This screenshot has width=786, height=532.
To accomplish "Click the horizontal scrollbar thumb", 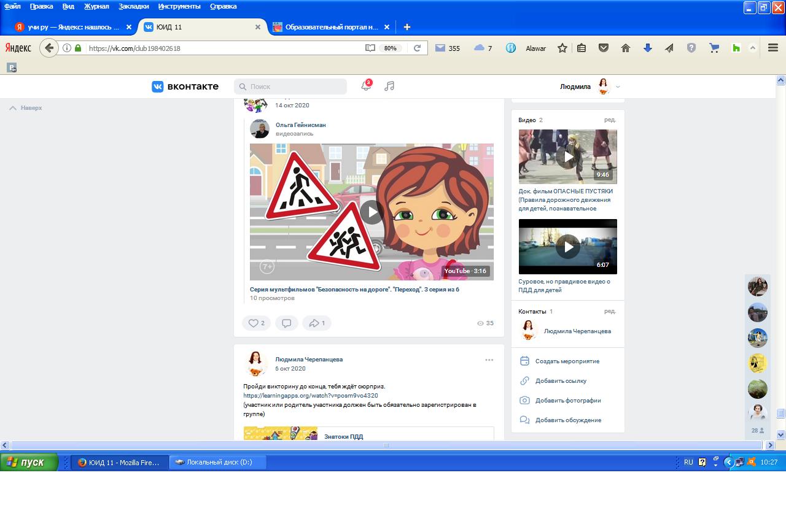I will click(386, 445).
